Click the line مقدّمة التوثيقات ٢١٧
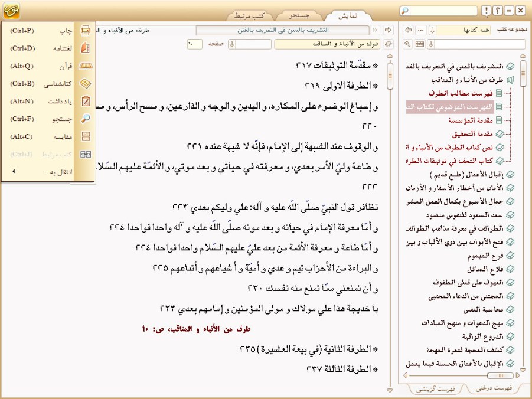Viewport: 532px width, 399px height. [337, 66]
